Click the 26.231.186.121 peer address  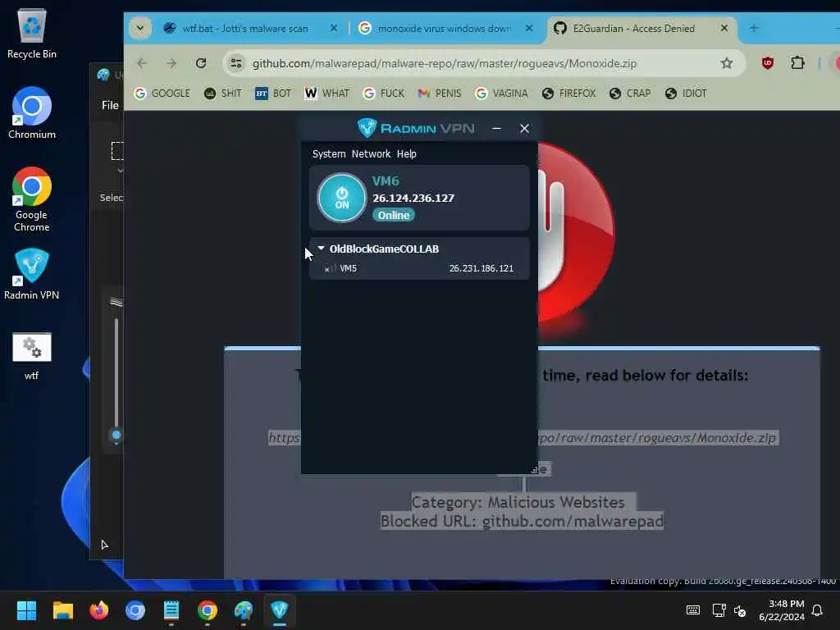click(x=481, y=268)
